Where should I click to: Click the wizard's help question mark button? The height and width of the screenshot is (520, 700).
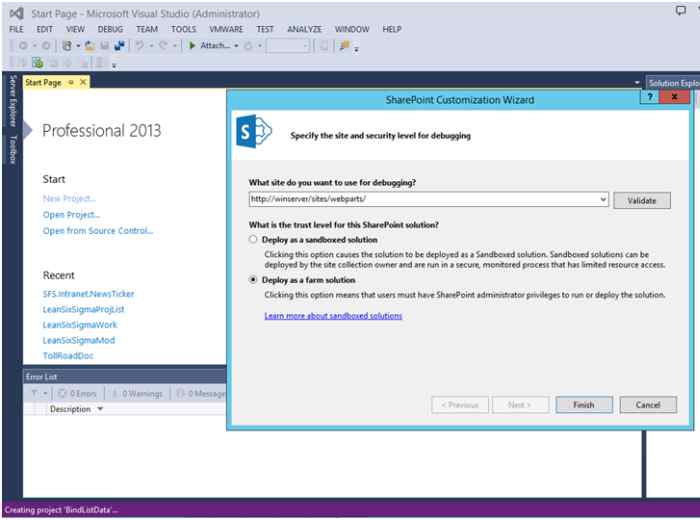[650, 97]
